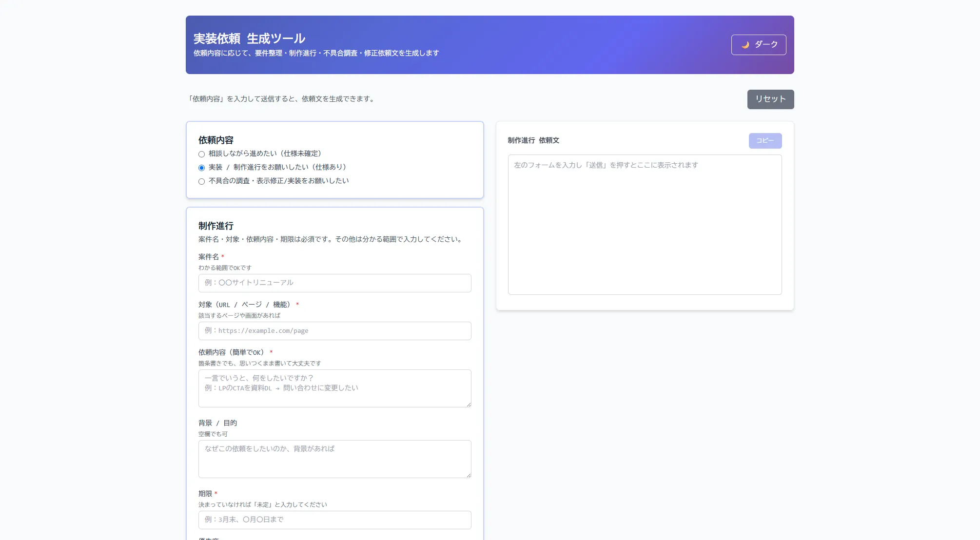
Task: Focus the 依頼内容（簡単でOK） textarea
Action: (334, 388)
